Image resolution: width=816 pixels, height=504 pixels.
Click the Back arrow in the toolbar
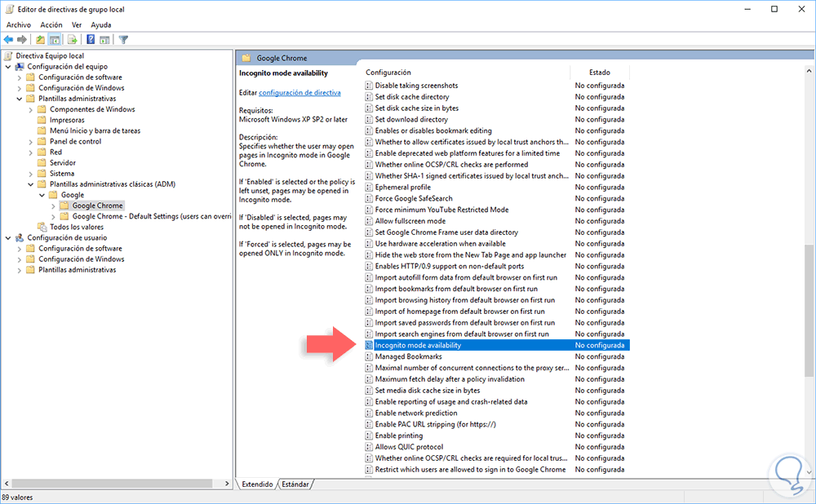(8, 39)
